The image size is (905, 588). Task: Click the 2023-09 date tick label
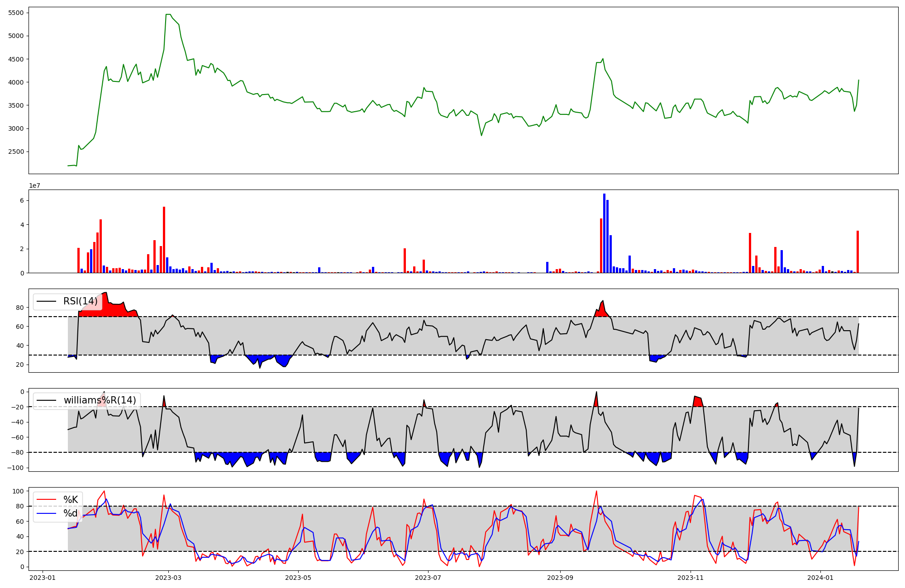pos(561,578)
